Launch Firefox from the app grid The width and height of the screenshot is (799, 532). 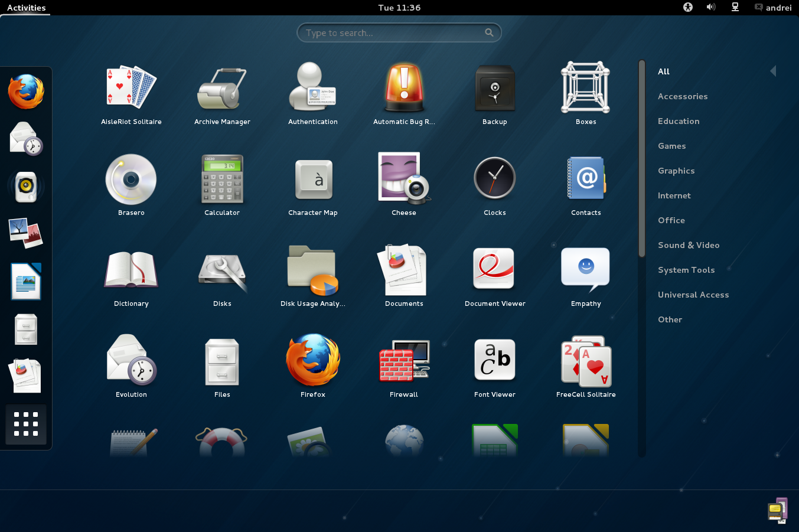coord(313,366)
